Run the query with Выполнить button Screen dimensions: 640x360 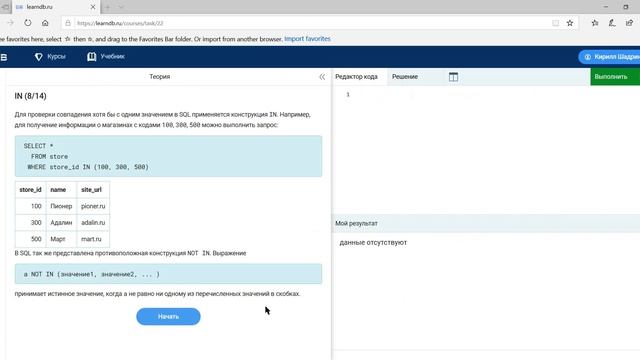pyautogui.click(x=615, y=77)
